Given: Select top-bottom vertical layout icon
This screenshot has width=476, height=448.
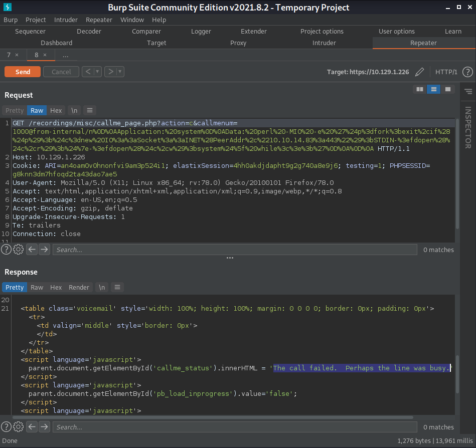Looking at the screenshot, I should point(433,89).
